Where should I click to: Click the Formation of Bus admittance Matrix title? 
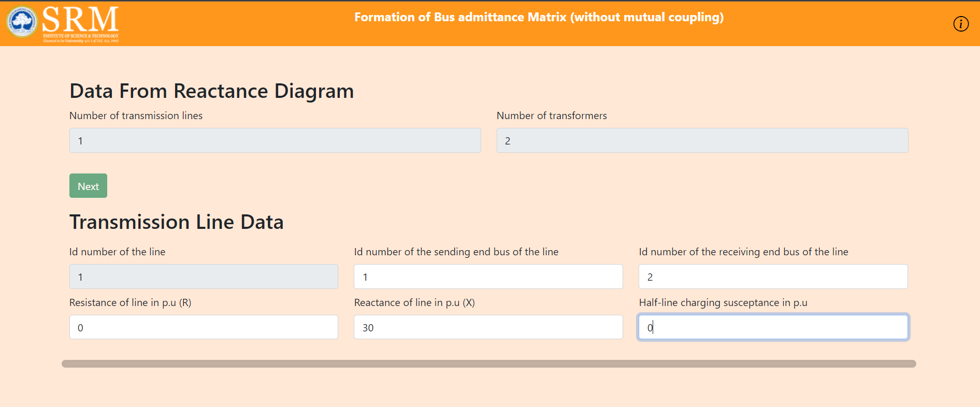(539, 17)
